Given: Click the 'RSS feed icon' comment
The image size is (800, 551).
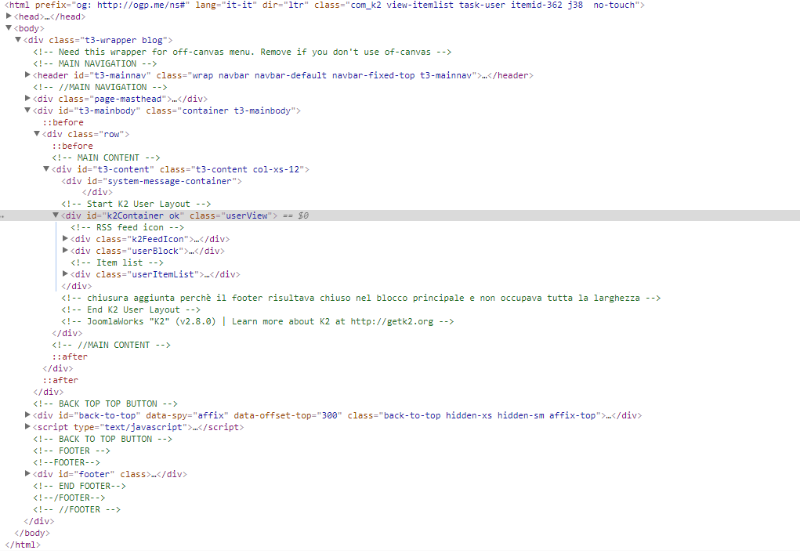Looking at the screenshot, I should pos(127,228).
